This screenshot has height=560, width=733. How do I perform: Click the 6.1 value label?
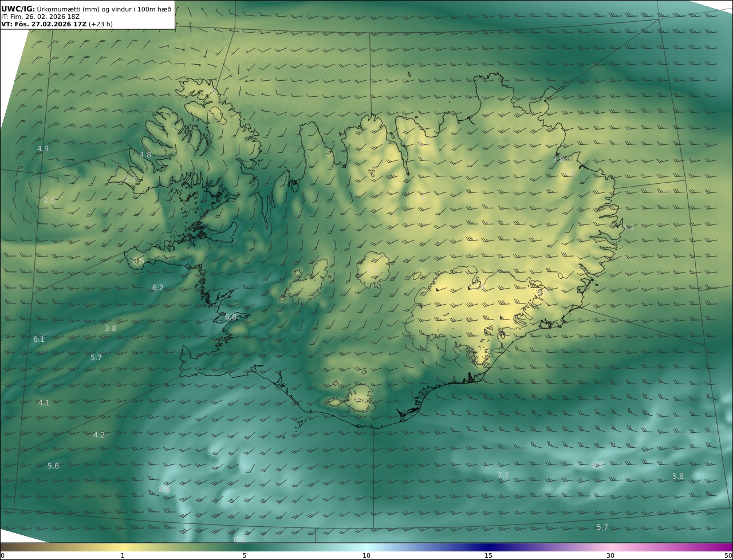pyautogui.click(x=39, y=340)
